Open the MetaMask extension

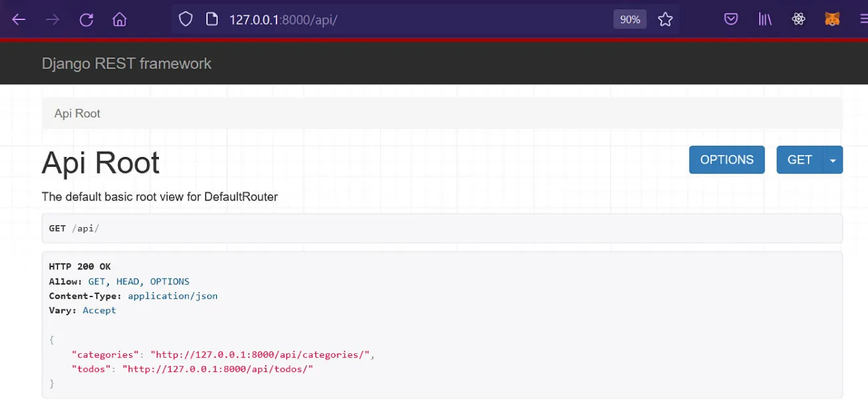[x=832, y=19]
